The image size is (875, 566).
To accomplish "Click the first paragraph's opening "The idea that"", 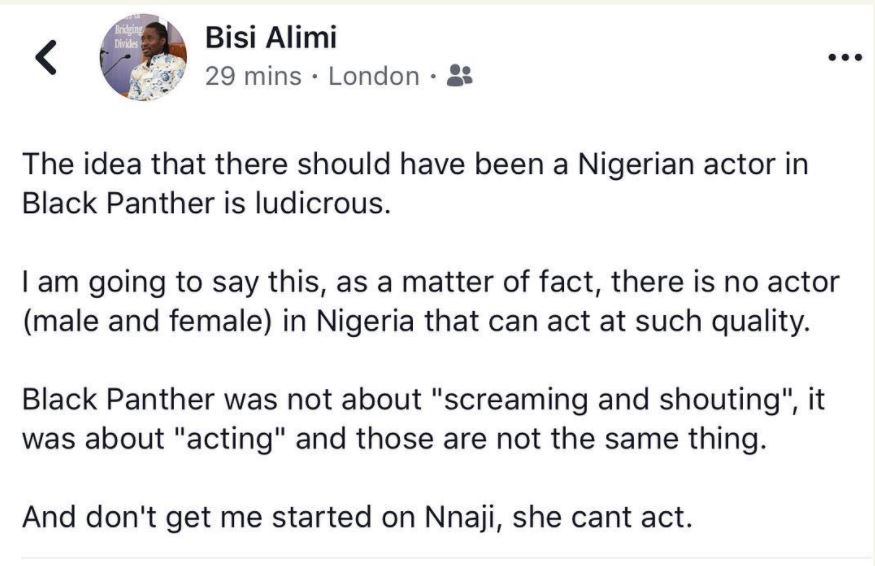I will tap(86, 165).
